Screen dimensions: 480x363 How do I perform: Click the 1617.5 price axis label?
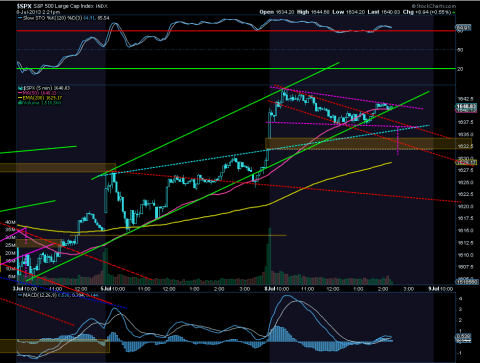click(x=465, y=218)
